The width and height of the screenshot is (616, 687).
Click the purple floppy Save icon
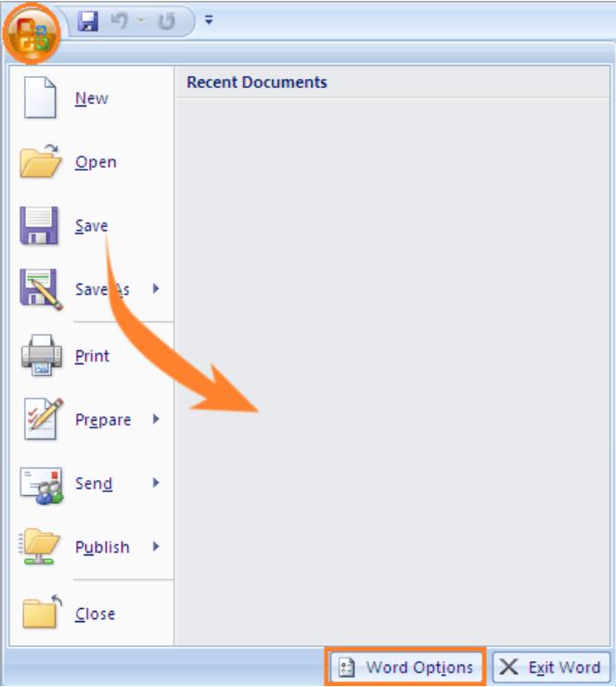pyautogui.click(x=39, y=225)
